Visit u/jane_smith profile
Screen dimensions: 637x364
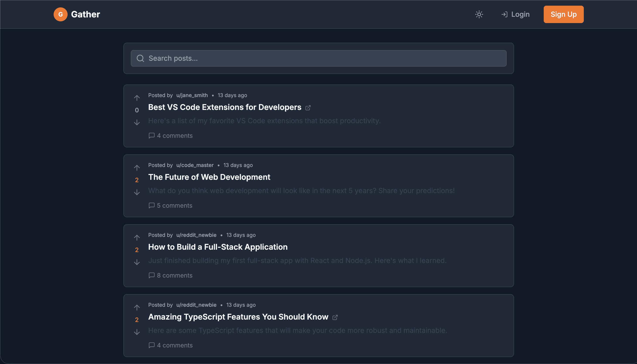(x=192, y=95)
